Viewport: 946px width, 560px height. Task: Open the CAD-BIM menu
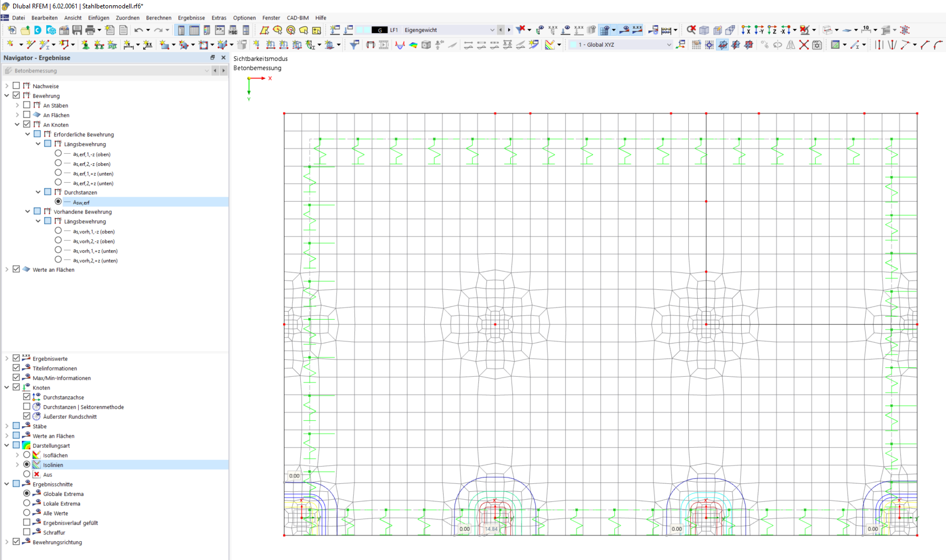(297, 17)
